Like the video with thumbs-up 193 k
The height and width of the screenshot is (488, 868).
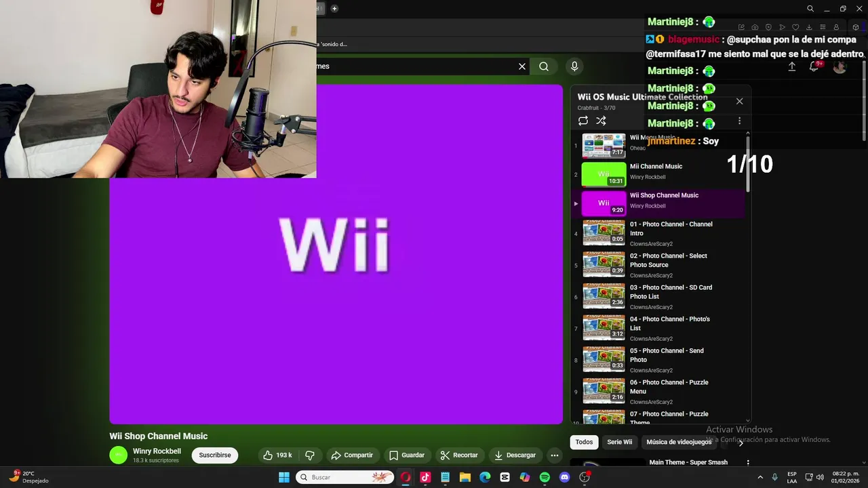click(277, 455)
